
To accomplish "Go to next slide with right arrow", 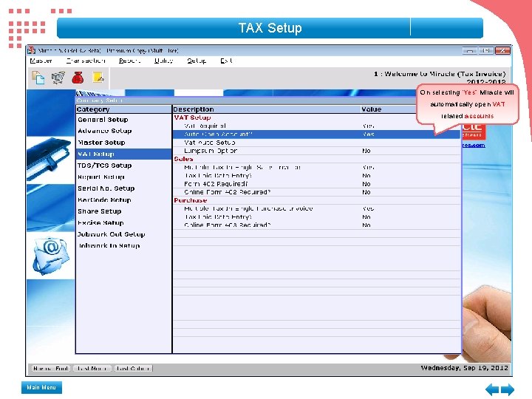I will 508,389.
